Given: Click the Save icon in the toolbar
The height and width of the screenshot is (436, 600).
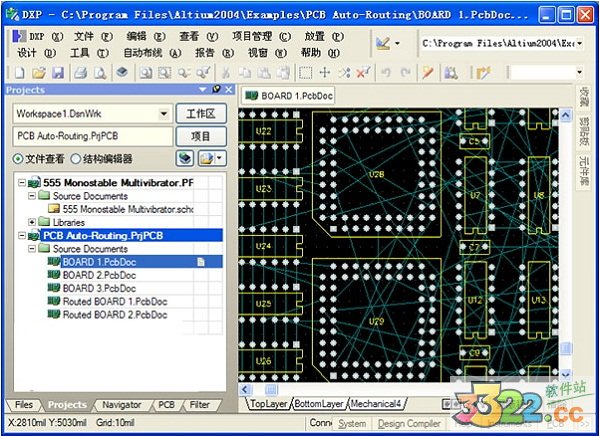Looking at the screenshot, I should pyautogui.click(x=57, y=73).
